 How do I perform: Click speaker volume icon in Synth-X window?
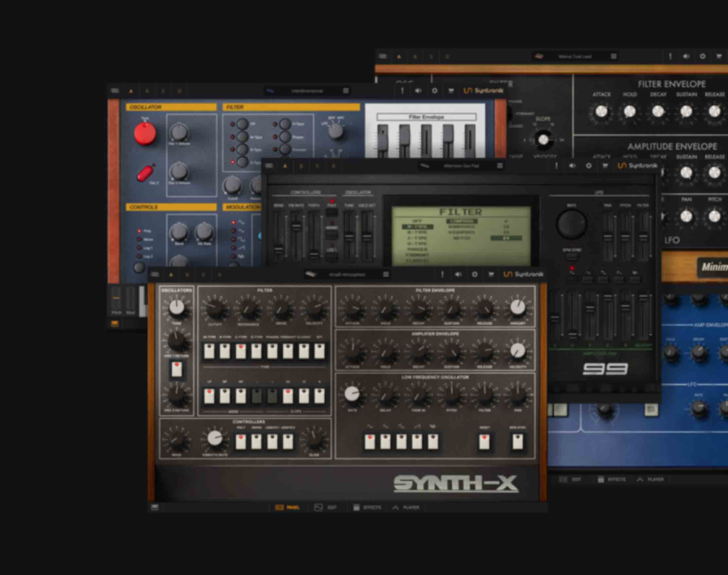[x=458, y=274]
